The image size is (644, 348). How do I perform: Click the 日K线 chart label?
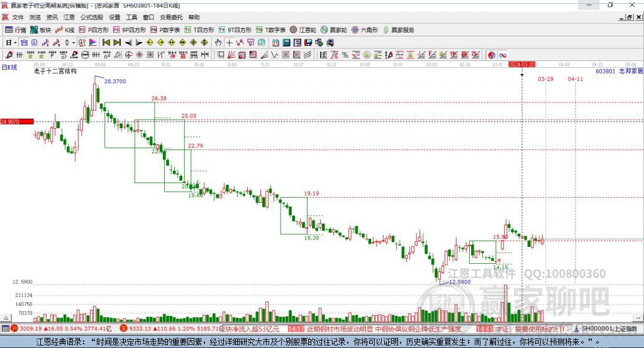[9, 67]
